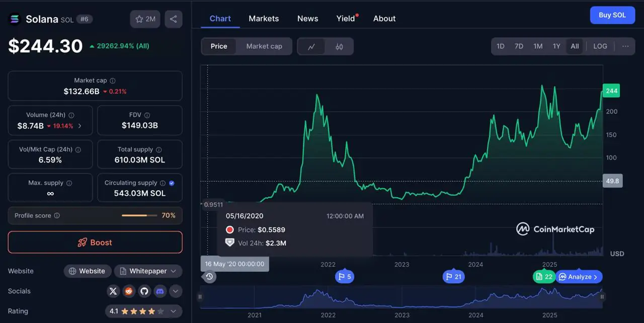Open FDV info icon
644x323 pixels.
tap(147, 115)
